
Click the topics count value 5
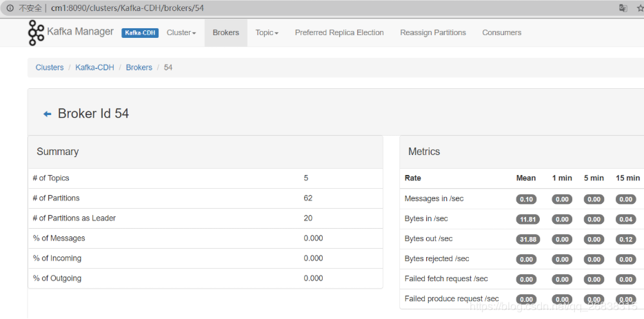tap(306, 178)
